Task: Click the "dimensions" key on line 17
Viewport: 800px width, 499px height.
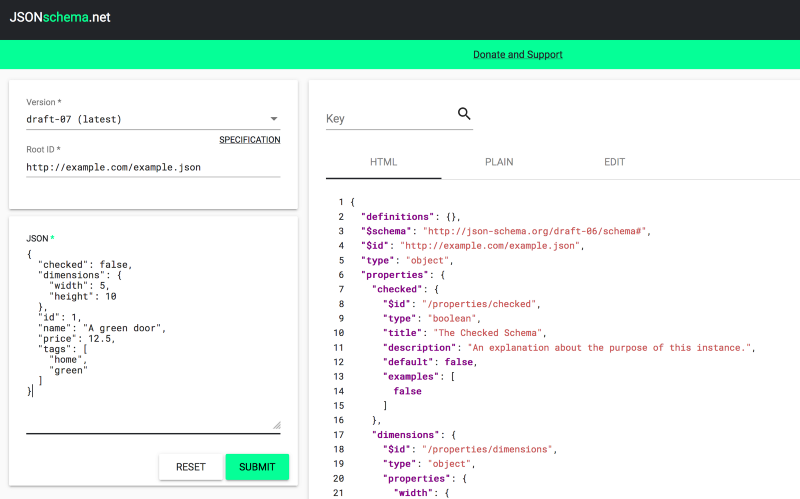Action: 406,435
